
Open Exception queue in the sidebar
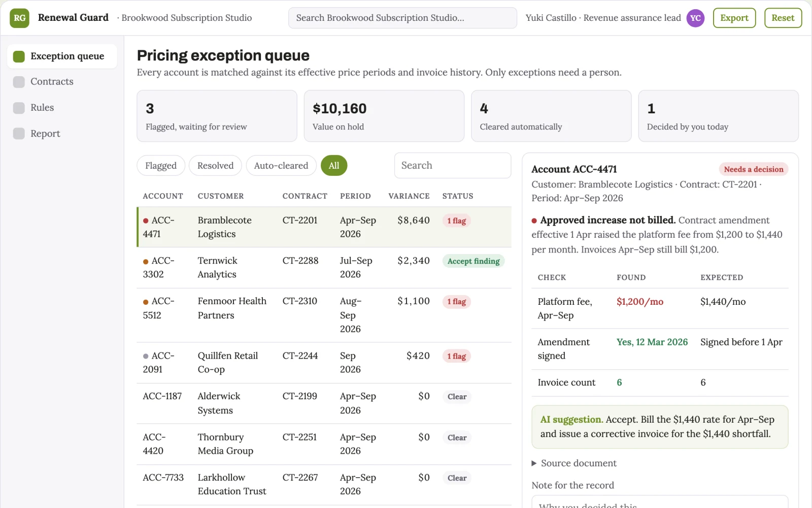[62, 56]
